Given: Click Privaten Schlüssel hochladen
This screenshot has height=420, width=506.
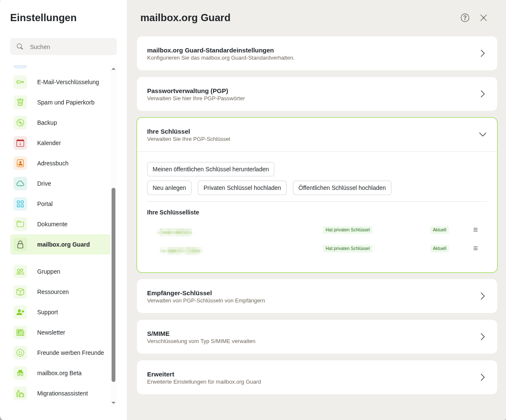Looking at the screenshot, I should click(242, 188).
